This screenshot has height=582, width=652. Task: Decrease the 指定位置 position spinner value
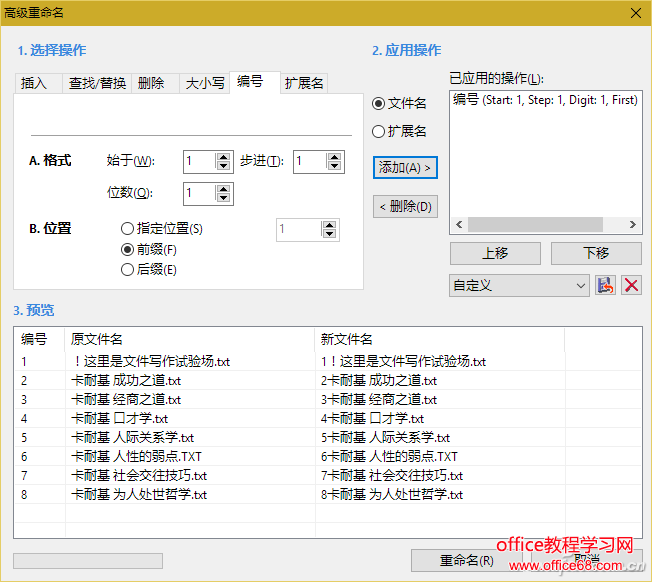[329, 234]
